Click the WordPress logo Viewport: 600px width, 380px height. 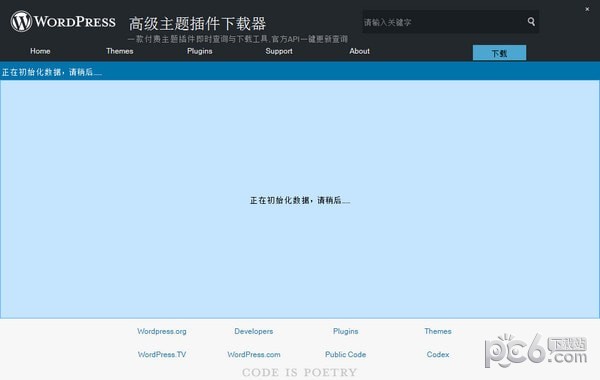(63, 21)
